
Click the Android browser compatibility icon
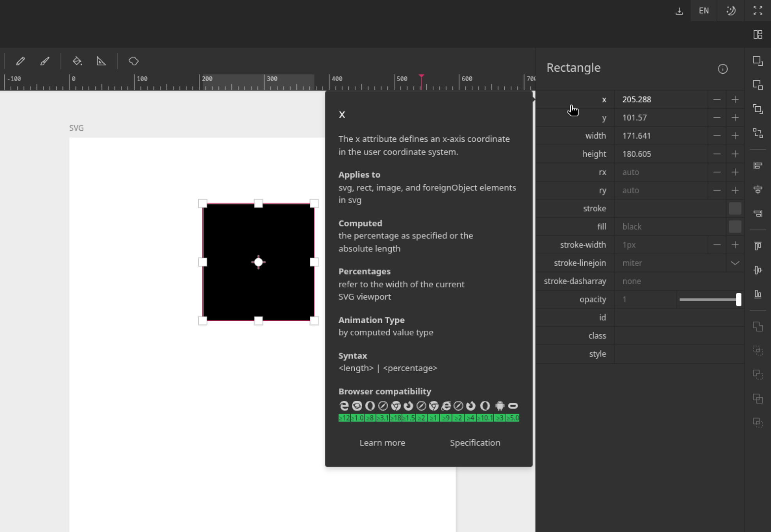point(500,406)
